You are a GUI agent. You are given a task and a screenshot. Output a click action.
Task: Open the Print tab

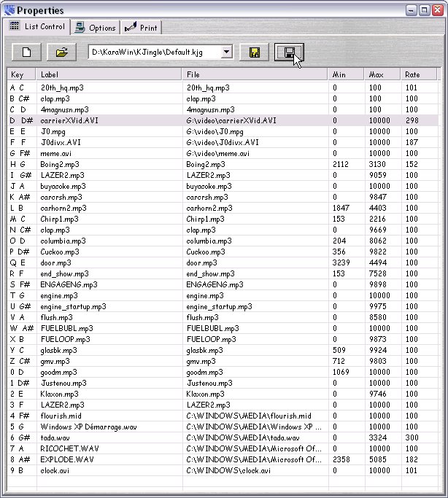pyautogui.click(x=142, y=28)
